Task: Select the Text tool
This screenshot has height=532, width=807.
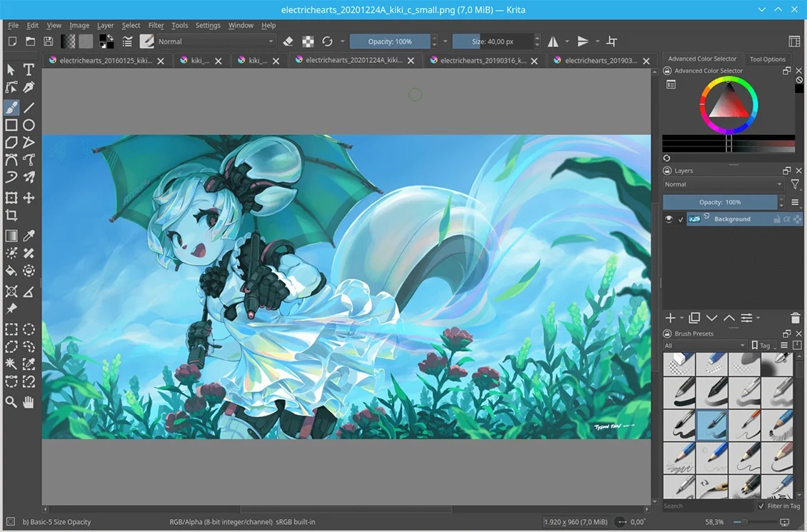Action: (x=29, y=69)
